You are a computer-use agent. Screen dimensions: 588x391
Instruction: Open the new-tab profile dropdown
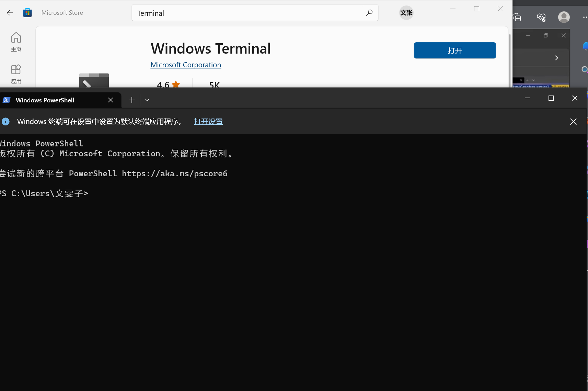(147, 100)
